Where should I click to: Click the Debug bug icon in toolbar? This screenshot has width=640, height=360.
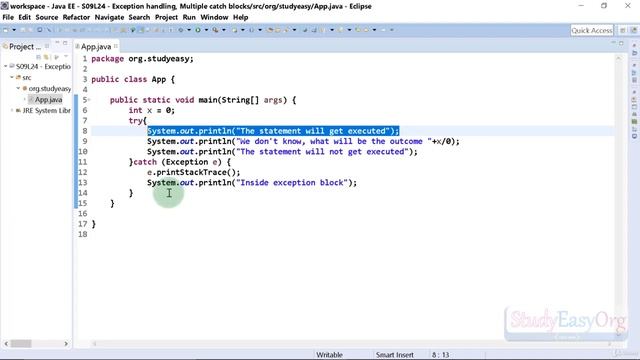[181, 30]
